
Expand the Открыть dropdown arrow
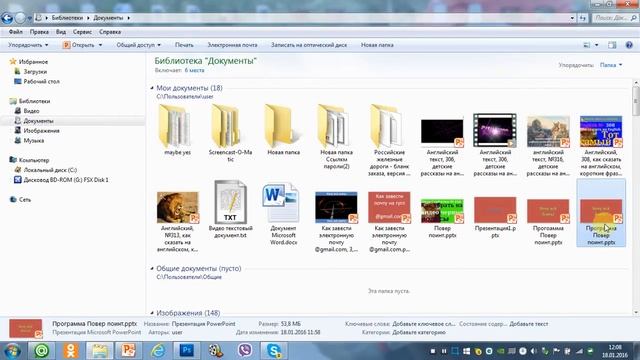point(100,45)
